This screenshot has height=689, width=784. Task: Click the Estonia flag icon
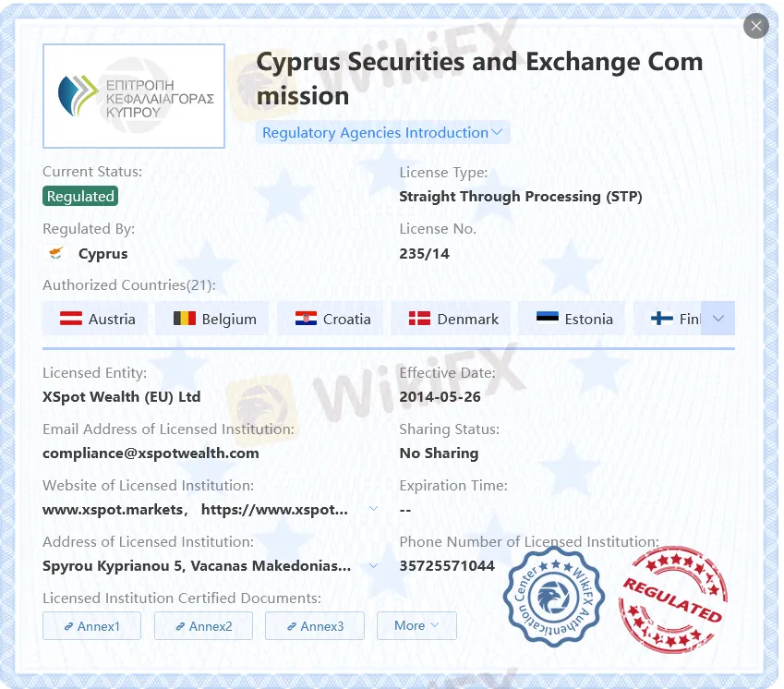[548, 319]
